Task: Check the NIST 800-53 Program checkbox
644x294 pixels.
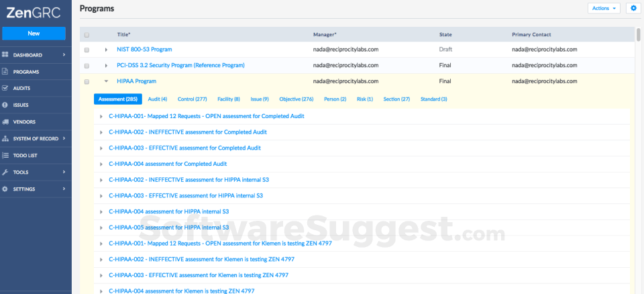Action: click(x=87, y=50)
